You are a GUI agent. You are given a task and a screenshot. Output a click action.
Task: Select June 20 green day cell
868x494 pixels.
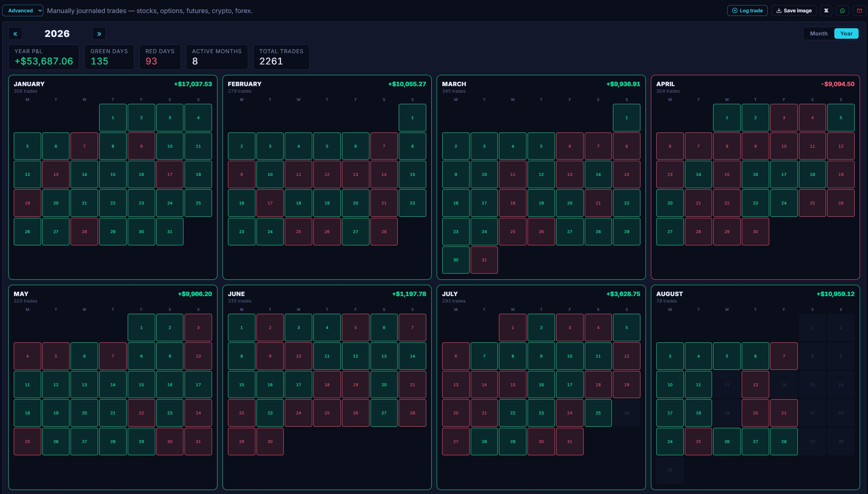click(384, 385)
